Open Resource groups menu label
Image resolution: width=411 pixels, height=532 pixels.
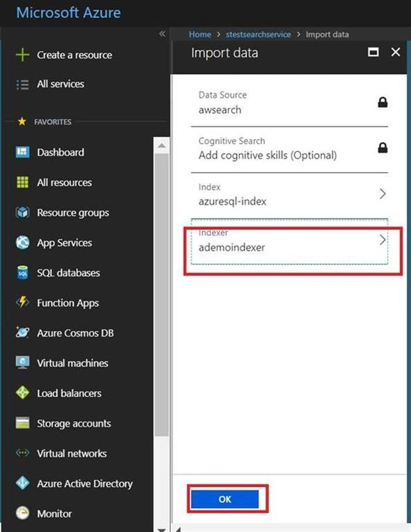coord(73,213)
